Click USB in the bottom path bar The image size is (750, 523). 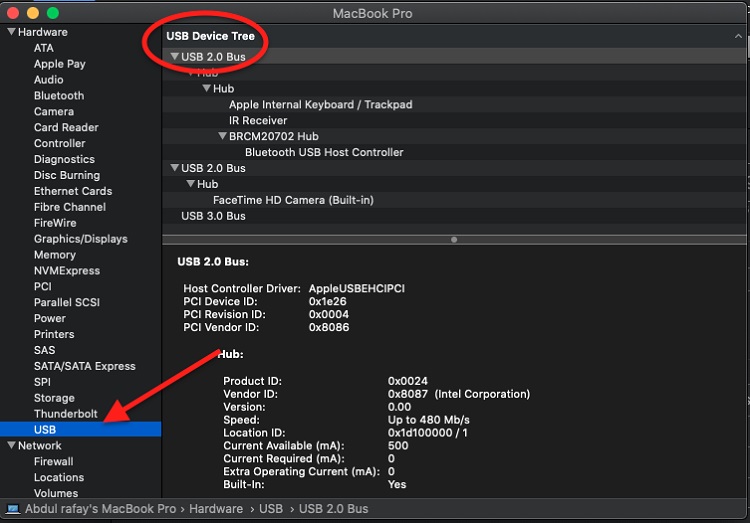pyautogui.click(x=271, y=509)
